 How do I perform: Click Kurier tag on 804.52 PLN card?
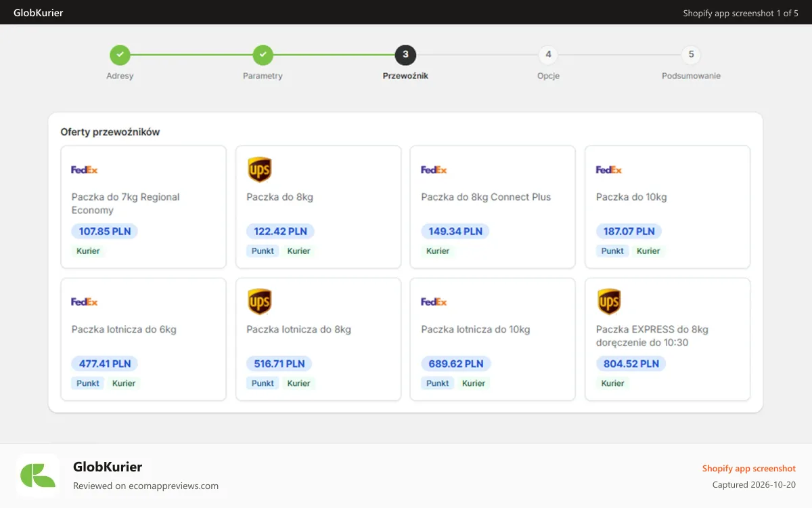[612, 383]
